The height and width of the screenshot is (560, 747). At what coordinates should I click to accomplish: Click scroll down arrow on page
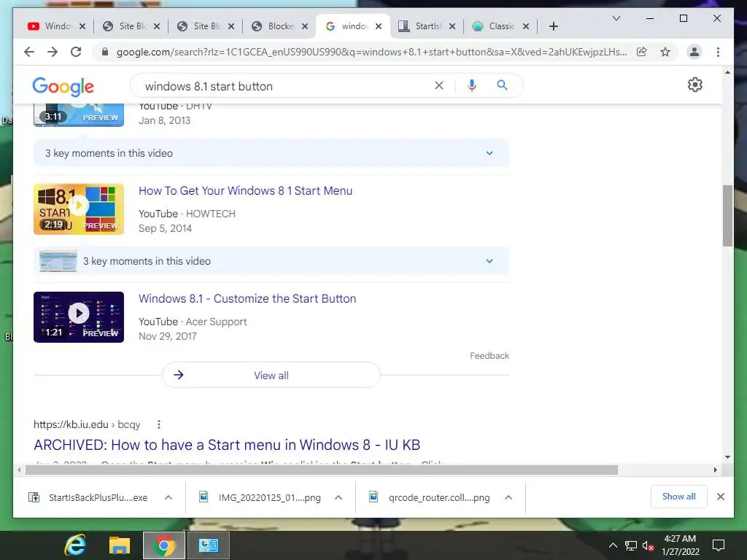727,457
